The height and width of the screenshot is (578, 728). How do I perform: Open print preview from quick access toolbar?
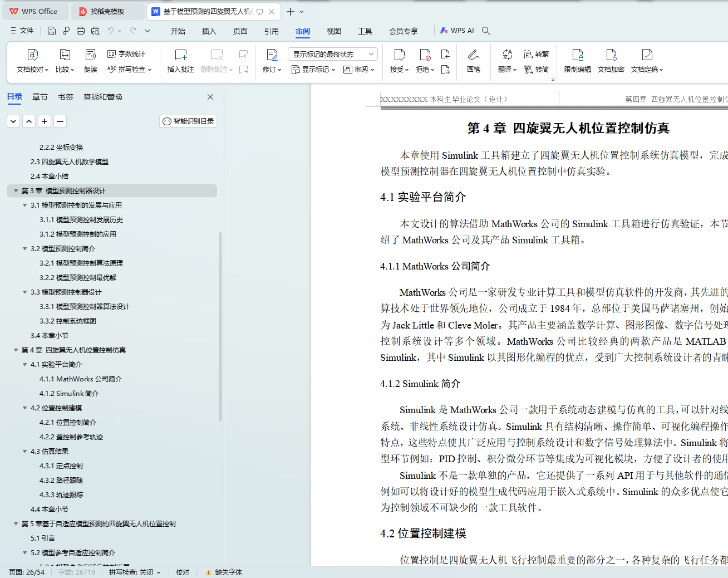click(x=95, y=31)
